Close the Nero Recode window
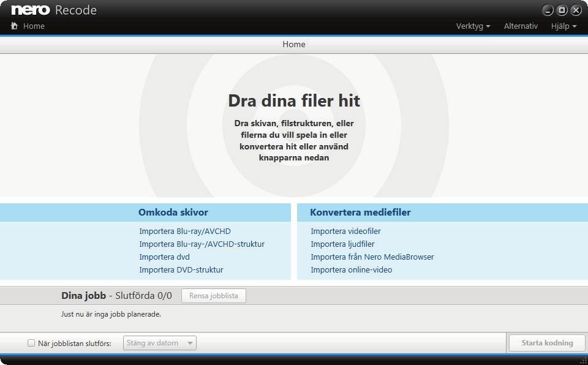588x365 pixels. click(x=576, y=10)
